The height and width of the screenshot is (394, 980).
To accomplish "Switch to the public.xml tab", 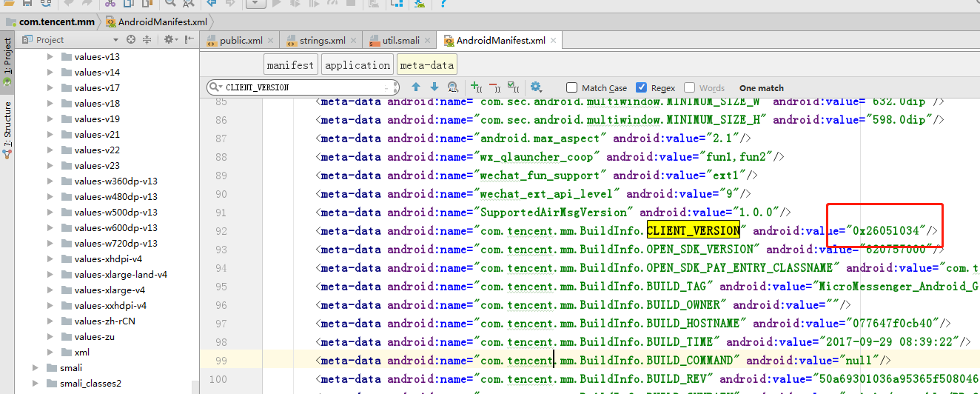I will point(241,41).
